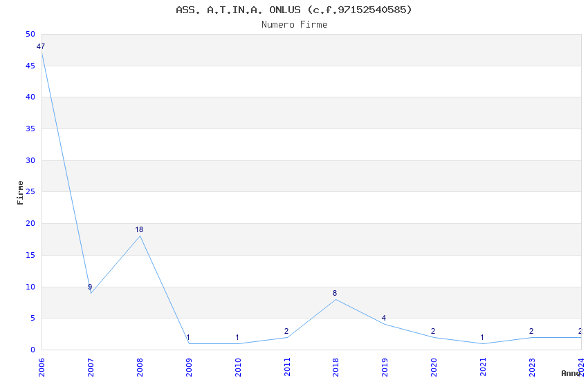Click x-axis year 2008
588x380 pixels.
140,367
